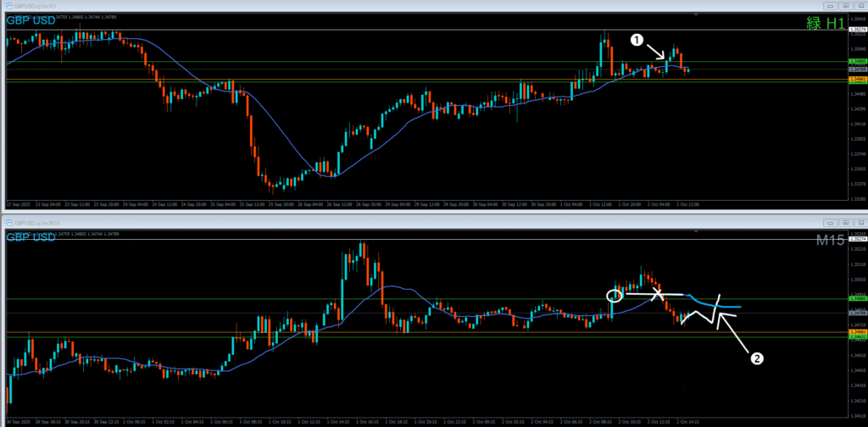Click the 1.35410 value on the H1 price scale
The height and width of the screenshot is (427, 868).
857,19
